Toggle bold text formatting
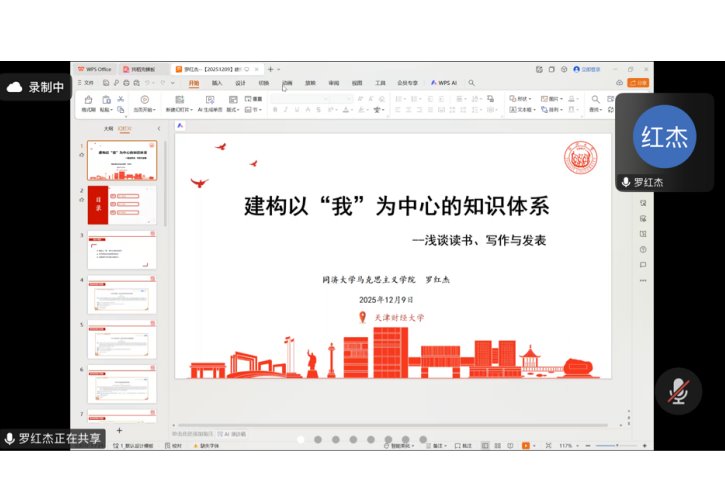 [274, 110]
